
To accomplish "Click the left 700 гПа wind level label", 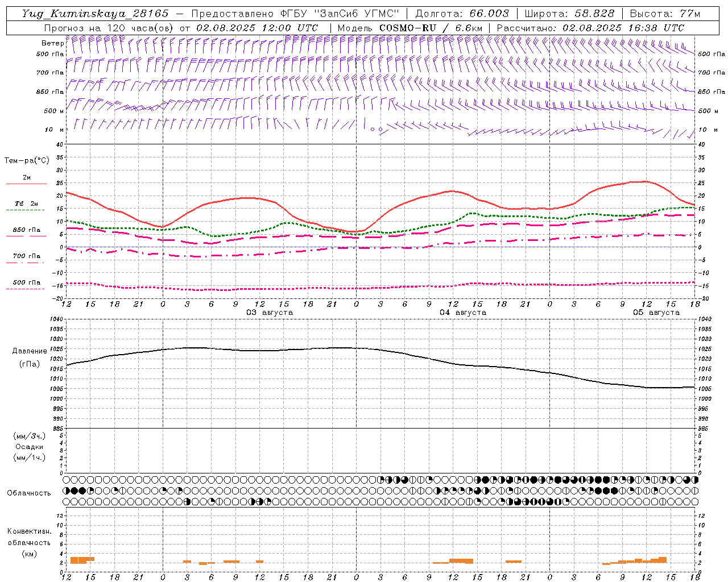I will click(x=50, y=73).
